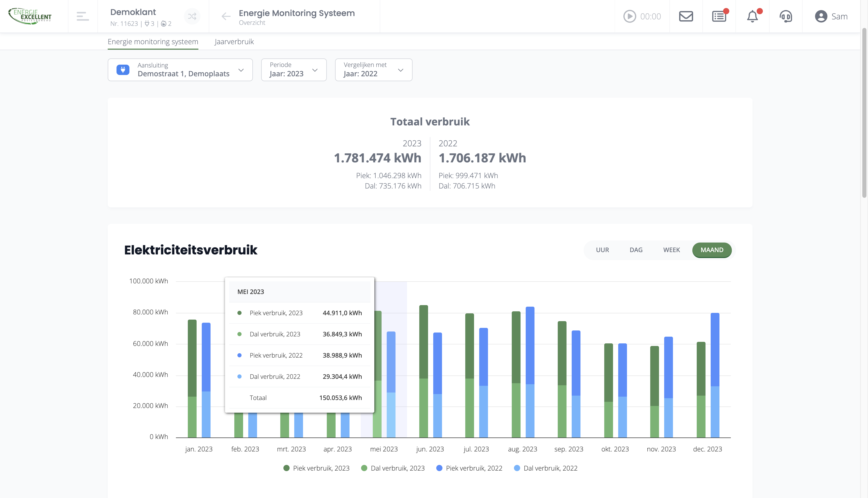Screen dimensions: 868x498
Task: Toggle Dal verbruik, 2023 legend item
Action: click(x=393, y=468)
